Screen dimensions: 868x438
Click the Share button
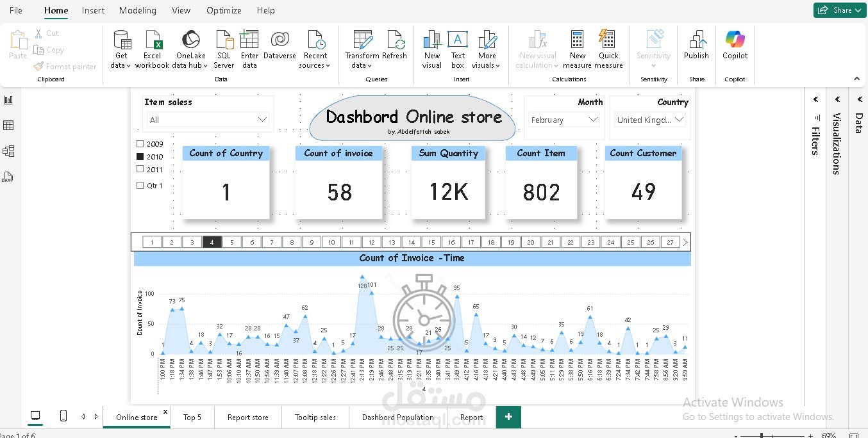(840, 10)
